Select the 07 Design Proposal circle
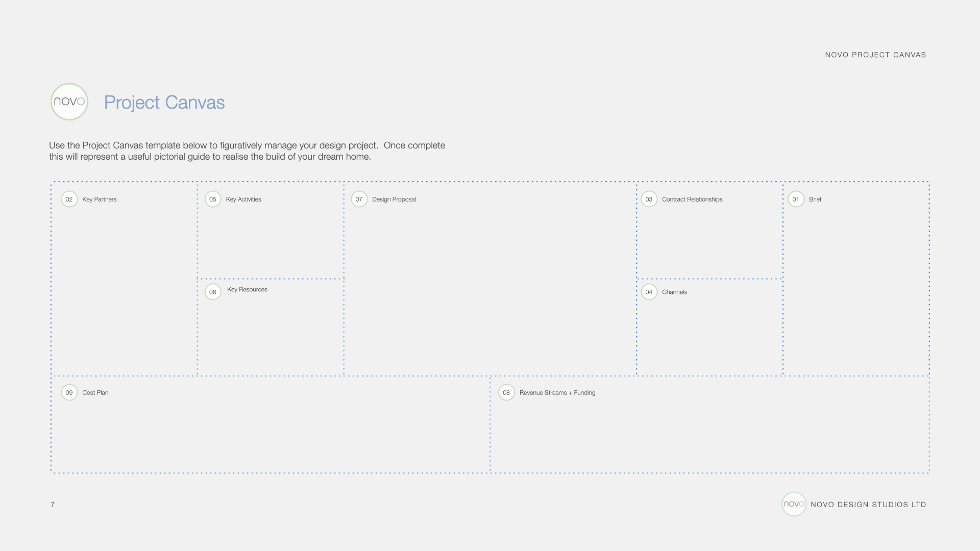 tap(359, 199)
